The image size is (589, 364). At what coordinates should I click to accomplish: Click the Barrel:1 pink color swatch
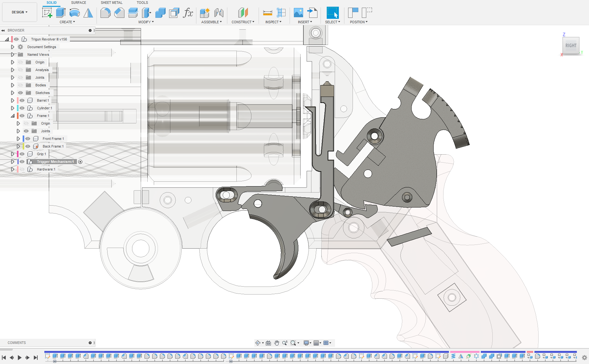click(x=18, y=100)
